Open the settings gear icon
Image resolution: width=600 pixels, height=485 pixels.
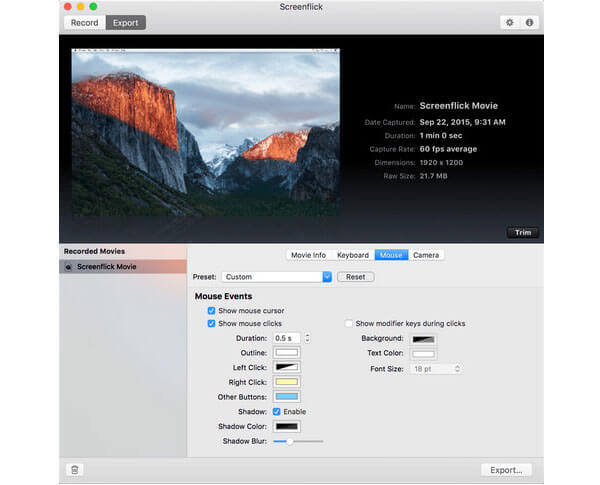pyautogui.click(x=509, y=23)
